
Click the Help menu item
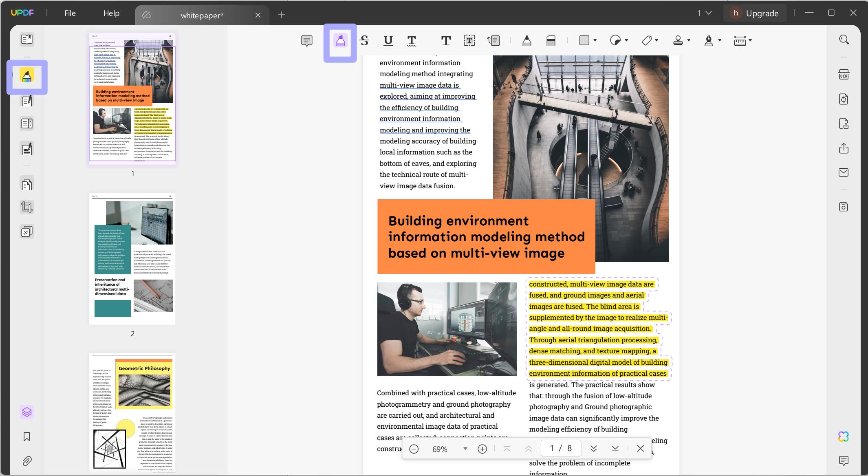(x=111, y=13)
